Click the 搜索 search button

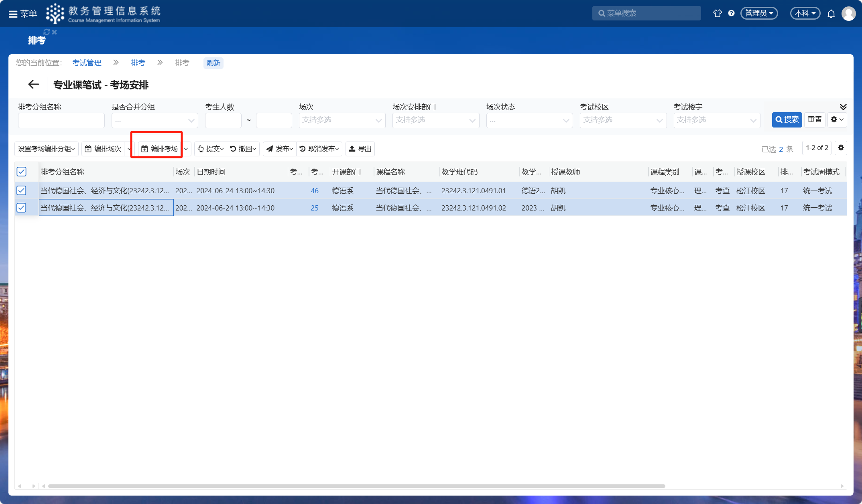tap(787, 120)
